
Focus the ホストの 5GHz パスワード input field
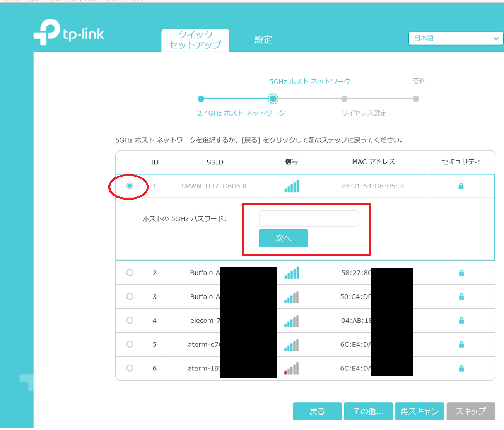click(x=309, y=218)
